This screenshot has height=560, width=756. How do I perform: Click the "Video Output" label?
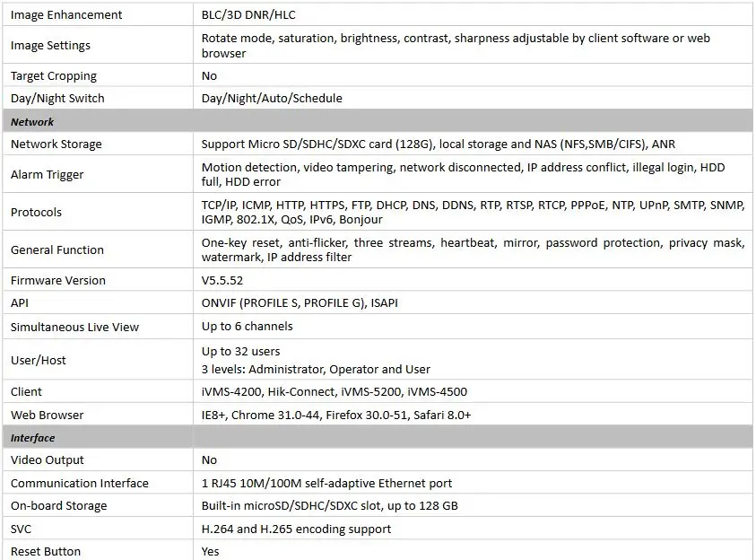click(47, 460)
